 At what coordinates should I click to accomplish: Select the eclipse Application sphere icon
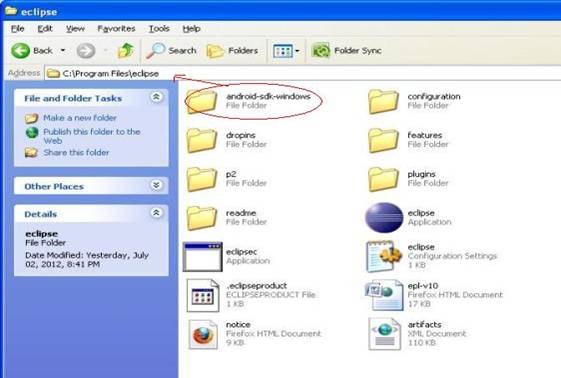(x=384, y=217)
